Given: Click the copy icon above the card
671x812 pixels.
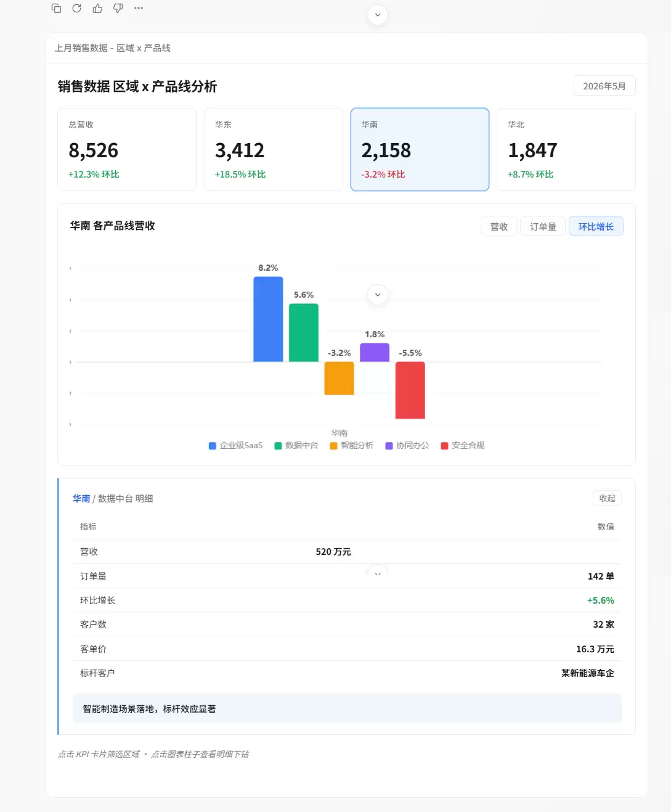Looking at the screenshot, I should pos(56,8).
